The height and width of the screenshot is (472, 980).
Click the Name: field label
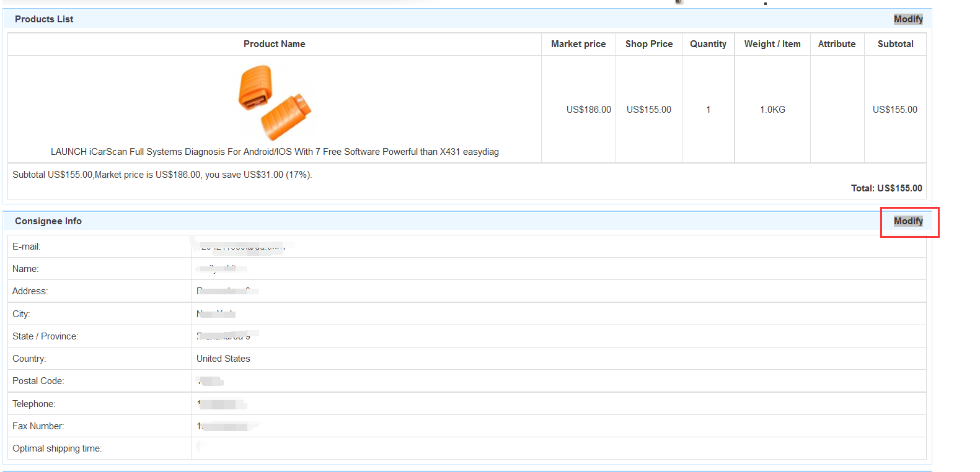pos(25,269)
